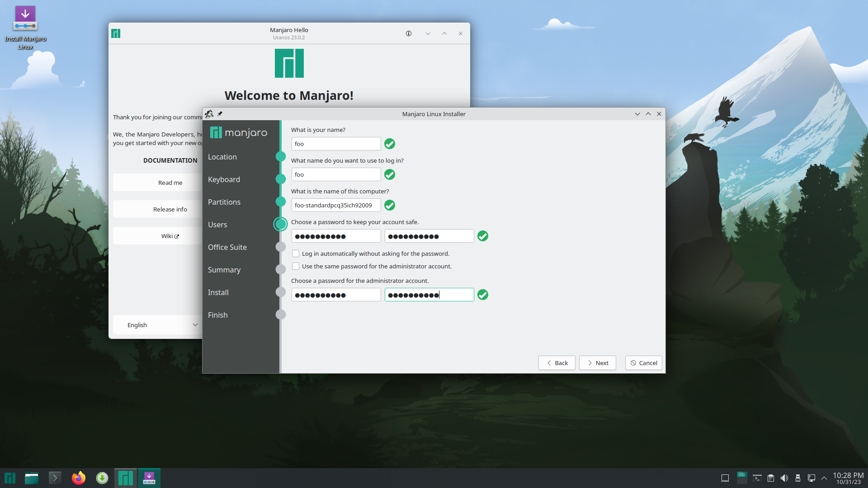Viewport: 868px width, 488px height.
Task: Click the About icon in Manjaro Hello
Action: 409,33
